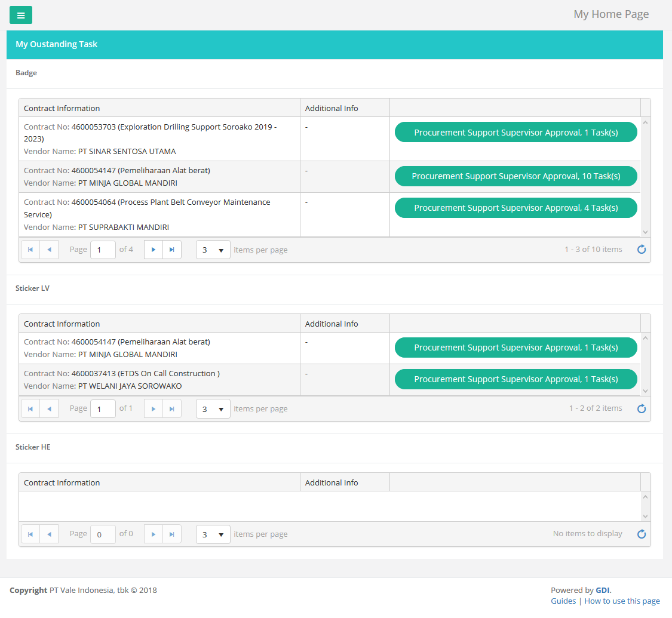Click last page arrow in Sticker HE grid
This screenshot has width=672, height=618.
(x=172, y=534)
